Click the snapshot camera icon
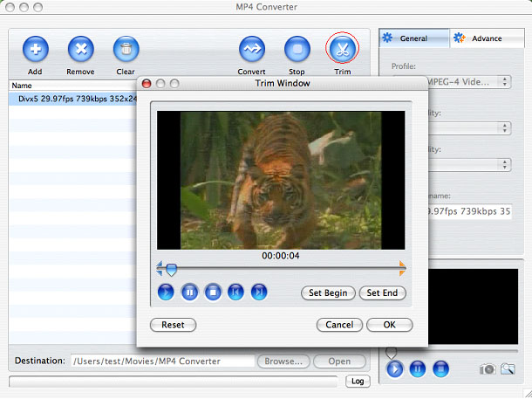The height and width of the screenshot is (399, 532). pos(488,369)
